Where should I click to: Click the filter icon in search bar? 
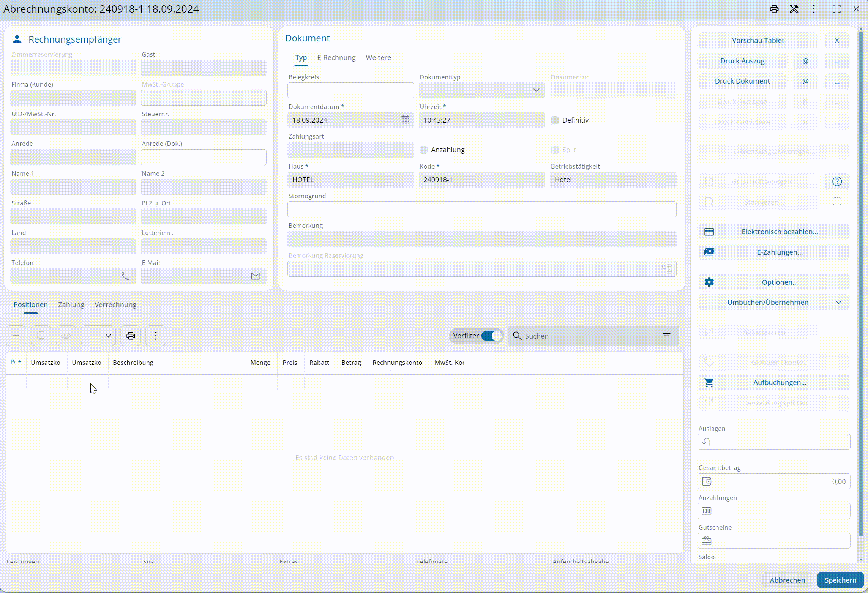pos(666,336)
